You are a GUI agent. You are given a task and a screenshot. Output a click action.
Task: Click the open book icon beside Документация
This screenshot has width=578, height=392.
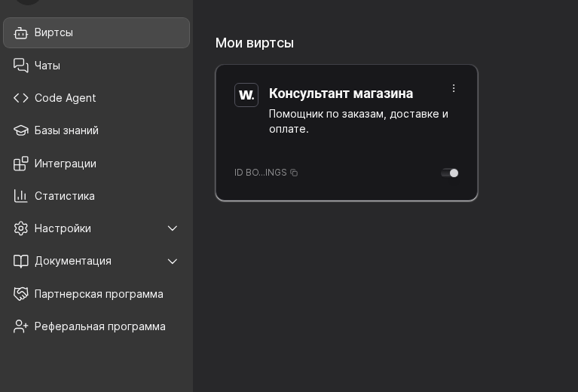pos(20,261)
